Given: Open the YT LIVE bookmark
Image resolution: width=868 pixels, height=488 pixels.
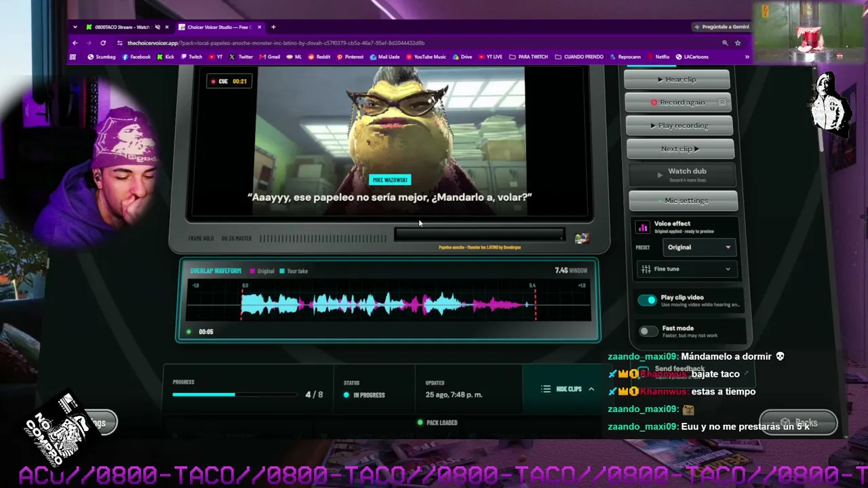Looking at the screenshot, I should [x=490, y=57].
